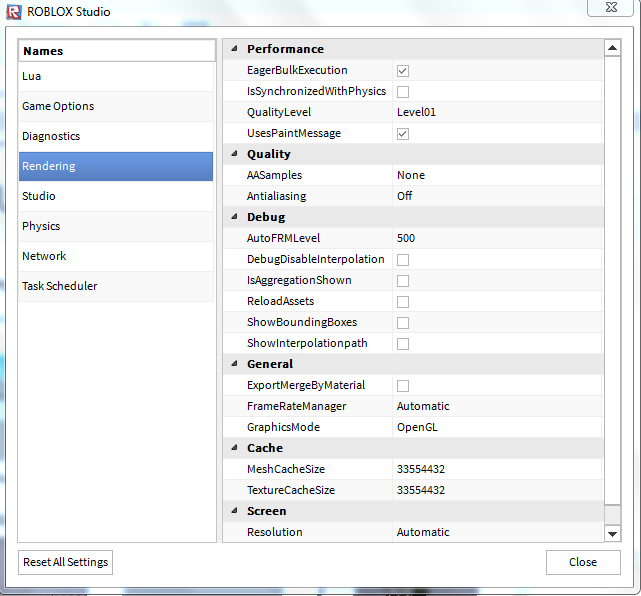Click the GraphicsMode property label

click(283, 427)
